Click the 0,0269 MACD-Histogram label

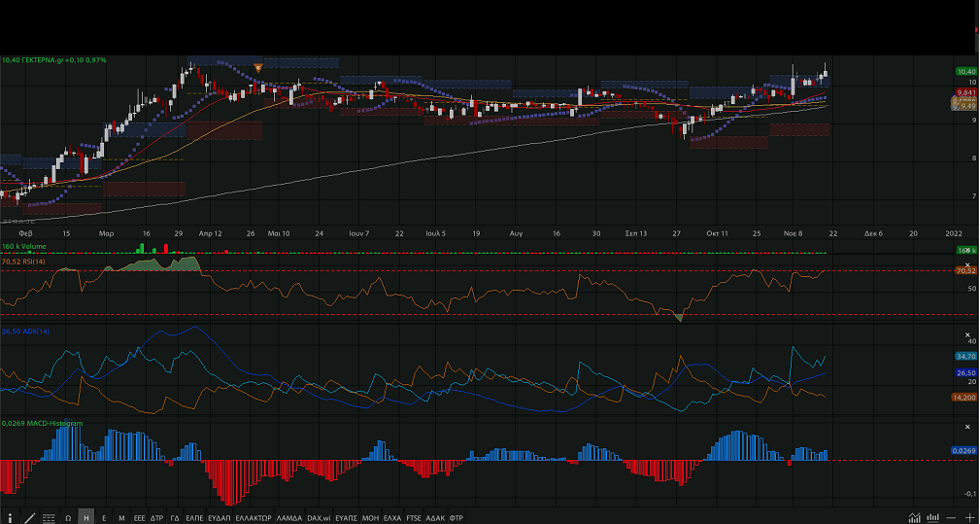[42, 423]
